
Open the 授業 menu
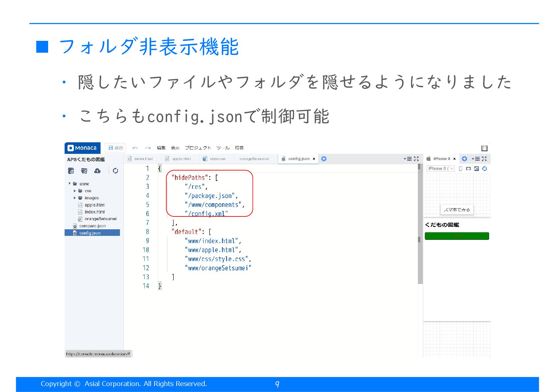(239, 148)
